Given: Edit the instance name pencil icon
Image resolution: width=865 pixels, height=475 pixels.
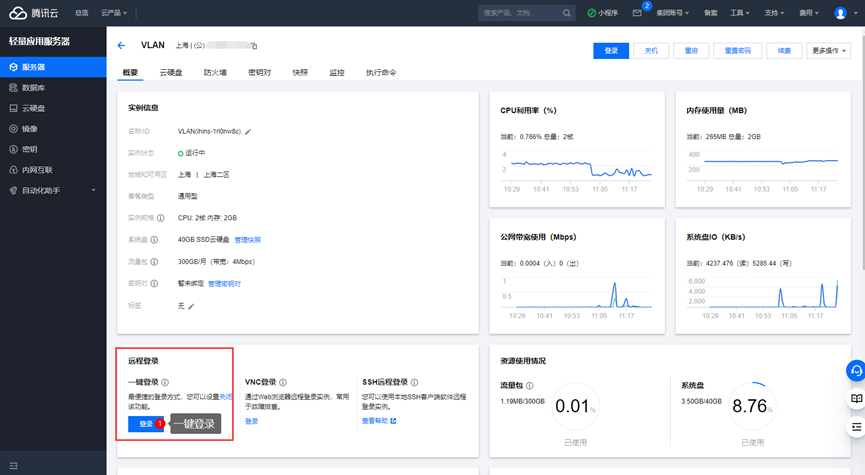Looking at the screenshot, I should 248,132.
